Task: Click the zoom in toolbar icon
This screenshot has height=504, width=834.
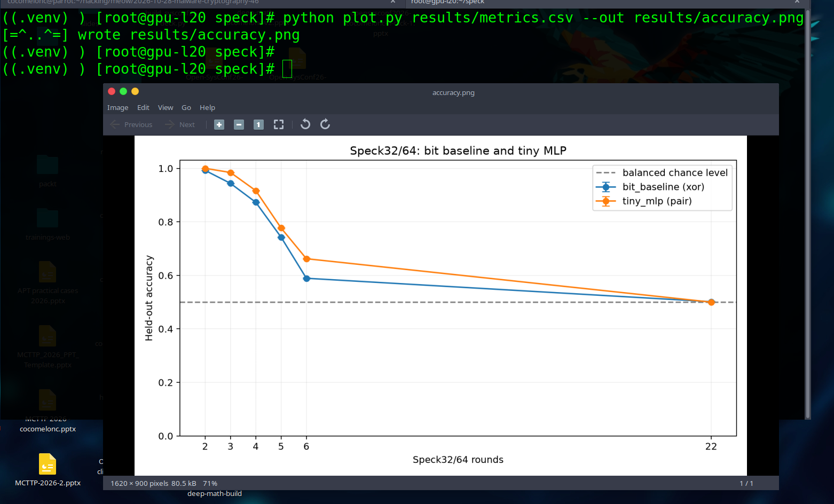Action: click(219, 124)
